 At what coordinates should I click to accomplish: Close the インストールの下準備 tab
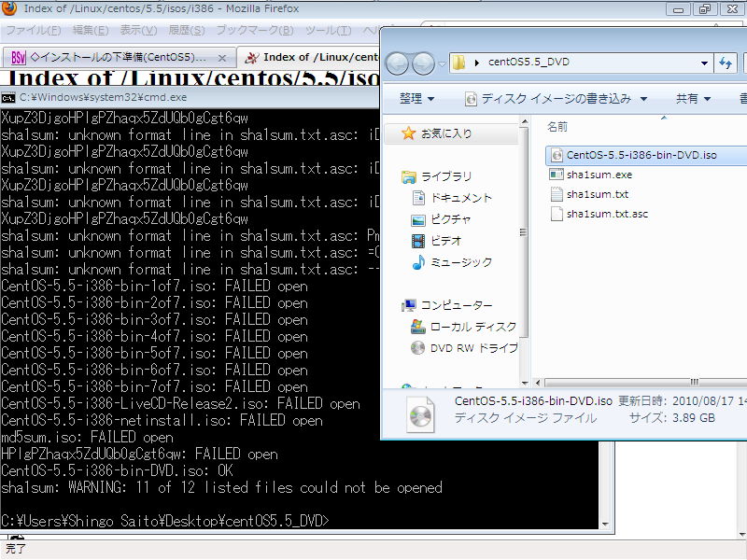221,58
